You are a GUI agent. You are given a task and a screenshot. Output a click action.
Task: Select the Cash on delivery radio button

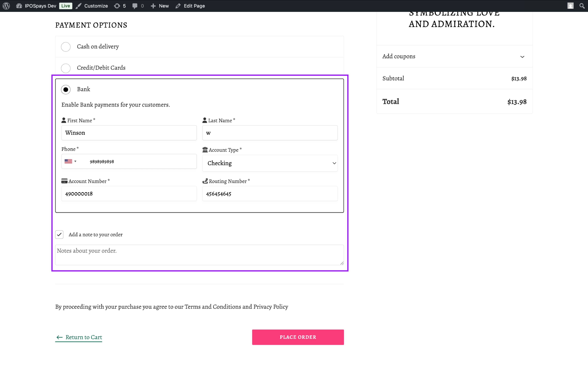coord(66,46)
